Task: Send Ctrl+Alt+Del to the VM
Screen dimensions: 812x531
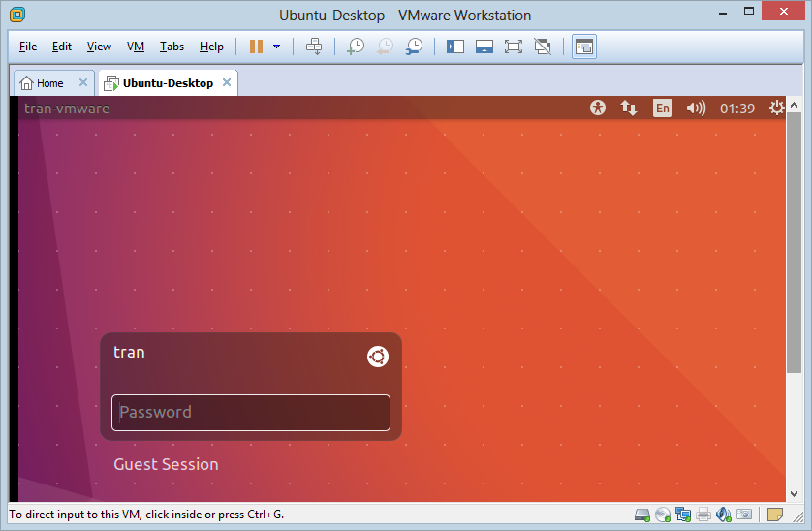Action: pyautogui.click(x=314, y=47)
